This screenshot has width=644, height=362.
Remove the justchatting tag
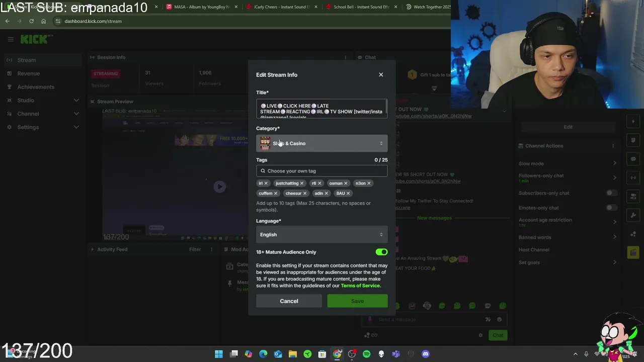(302, 183)
